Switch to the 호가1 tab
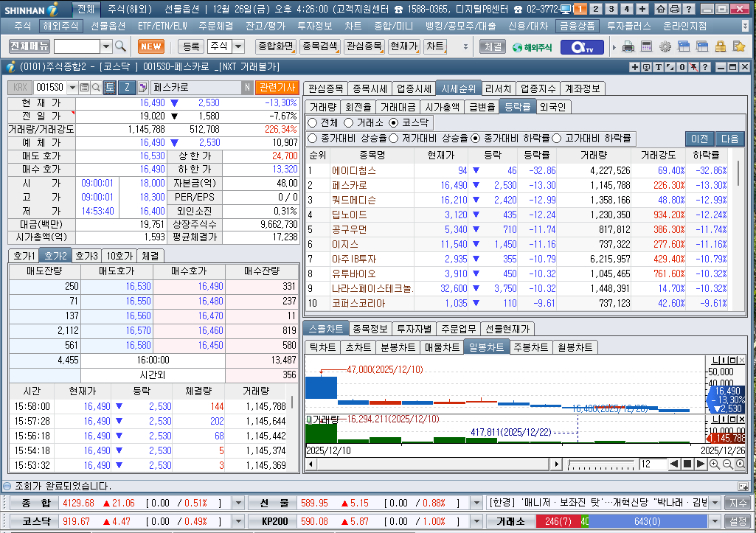The height and width of the screenshot is (533, 756). point(24,256)
